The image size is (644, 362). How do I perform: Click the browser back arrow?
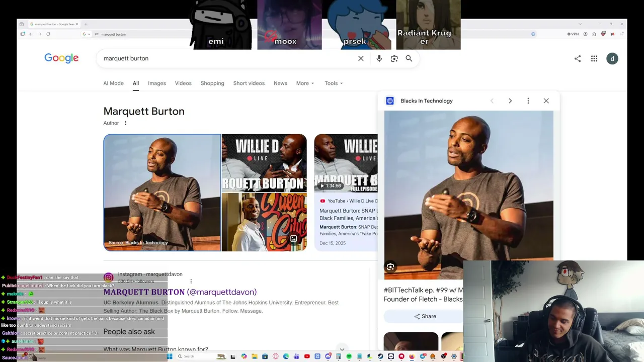click(x=31, y=34)
